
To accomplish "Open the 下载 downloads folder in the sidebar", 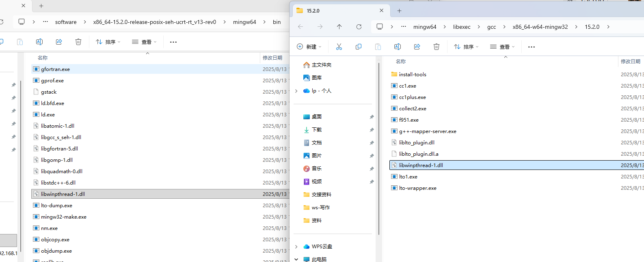I will [313, 129].
